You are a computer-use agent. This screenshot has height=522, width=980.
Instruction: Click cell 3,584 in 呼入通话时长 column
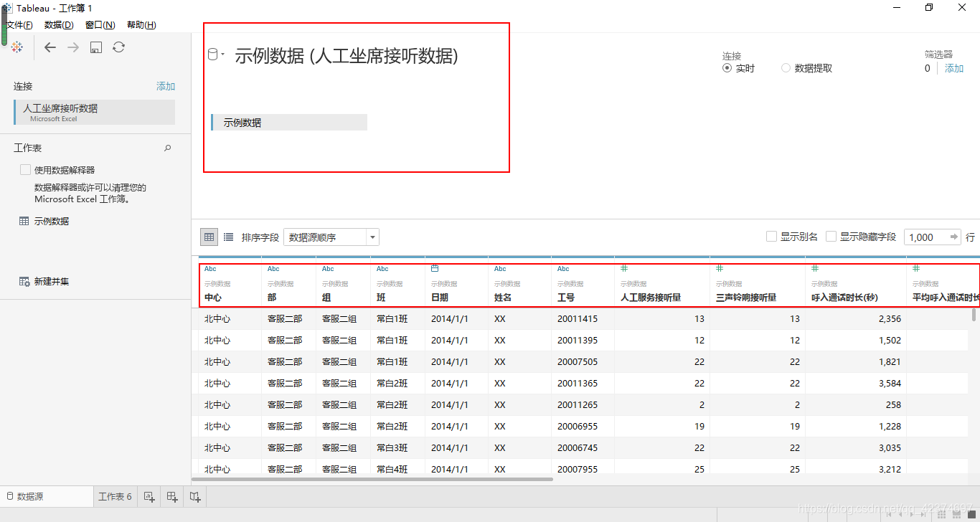click(x=890, y=383)
